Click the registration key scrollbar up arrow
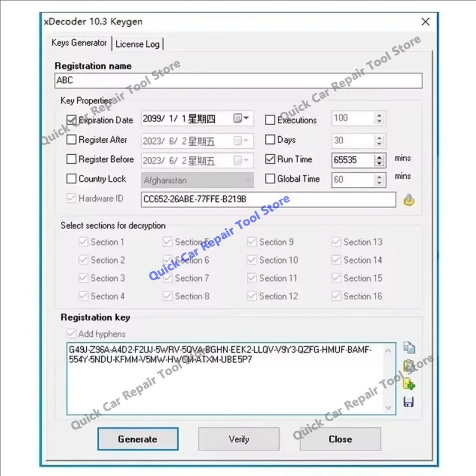The image size is (476, 476). coord(389,350)
